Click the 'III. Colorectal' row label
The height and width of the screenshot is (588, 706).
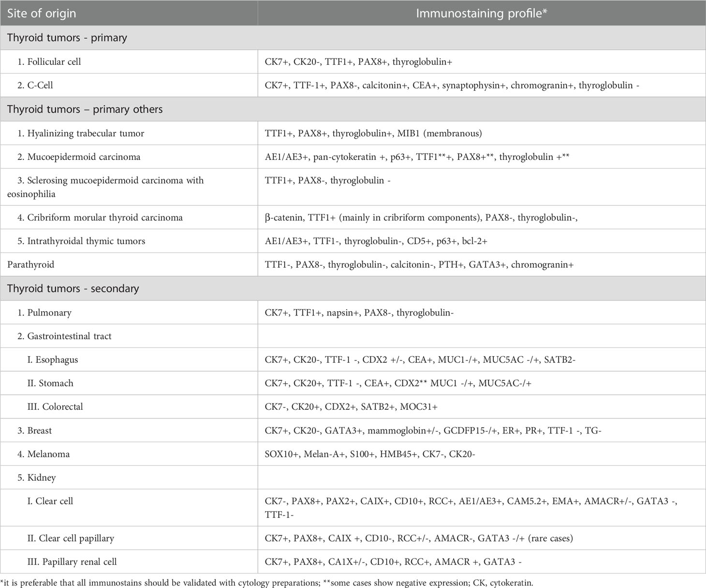click(x=55, y=407)
